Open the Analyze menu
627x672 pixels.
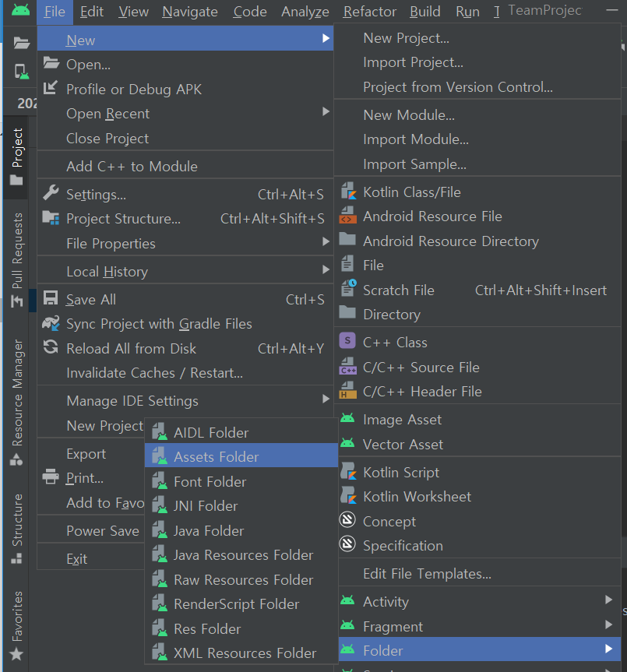(305, 12)
